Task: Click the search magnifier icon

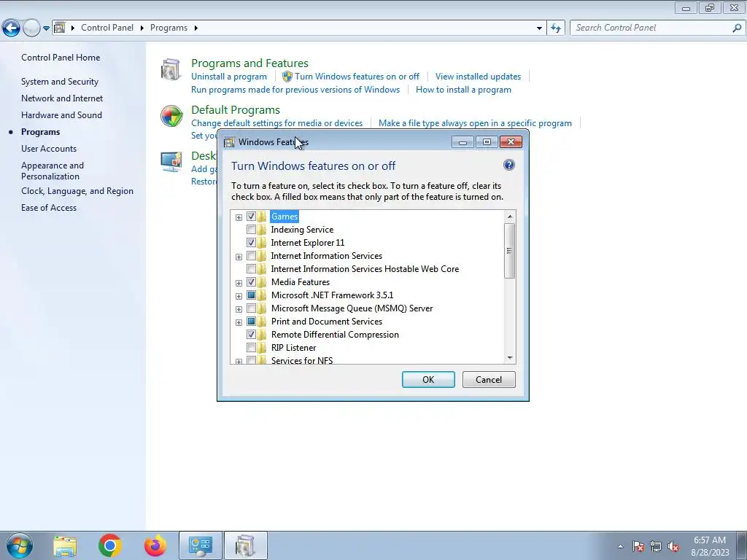Action: pos(737,28)
